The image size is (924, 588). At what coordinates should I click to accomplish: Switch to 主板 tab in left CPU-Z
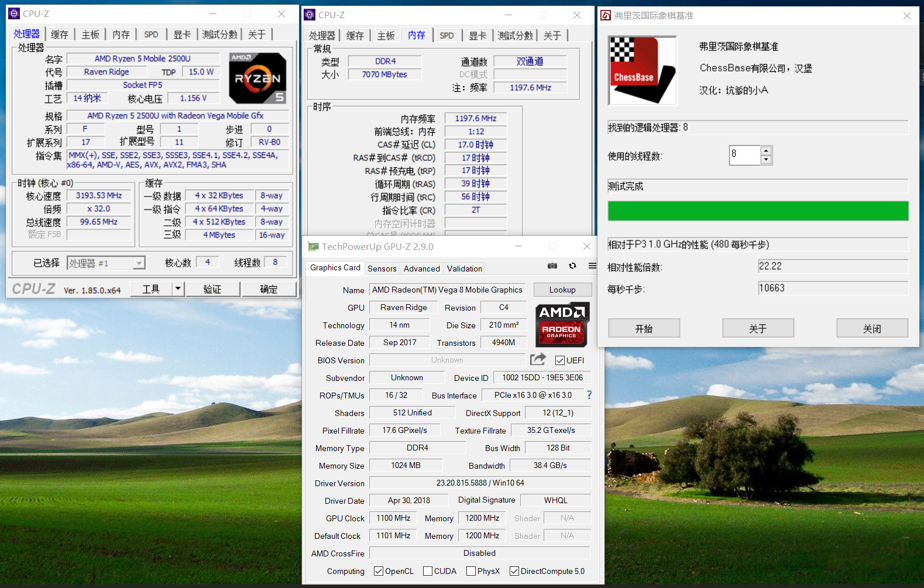point(91,35)
